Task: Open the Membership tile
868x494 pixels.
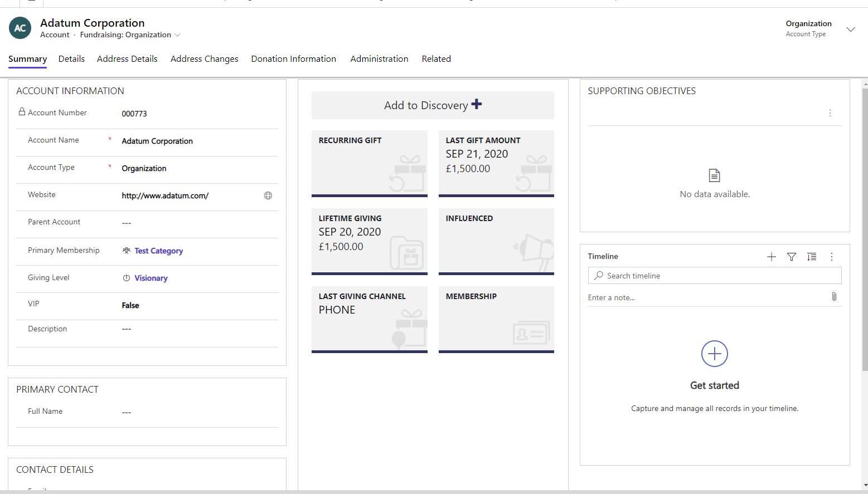Action: click(496, 320)
